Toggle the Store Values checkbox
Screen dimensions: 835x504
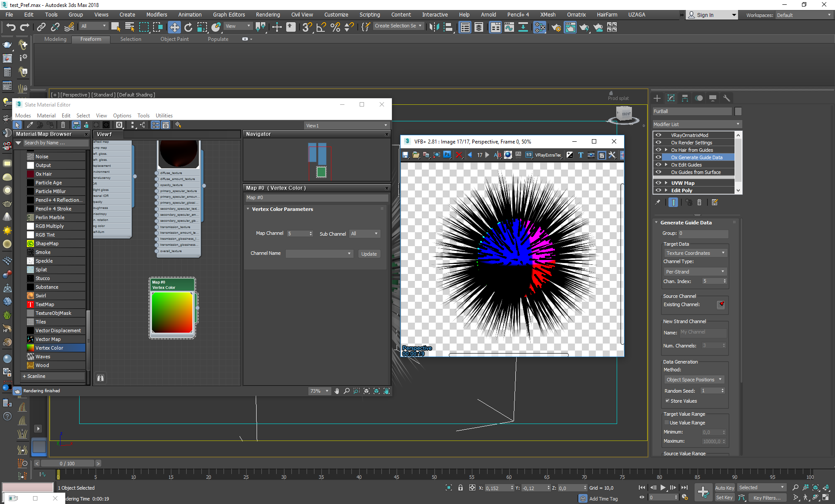pyautogui.click(x=668, y=401)
